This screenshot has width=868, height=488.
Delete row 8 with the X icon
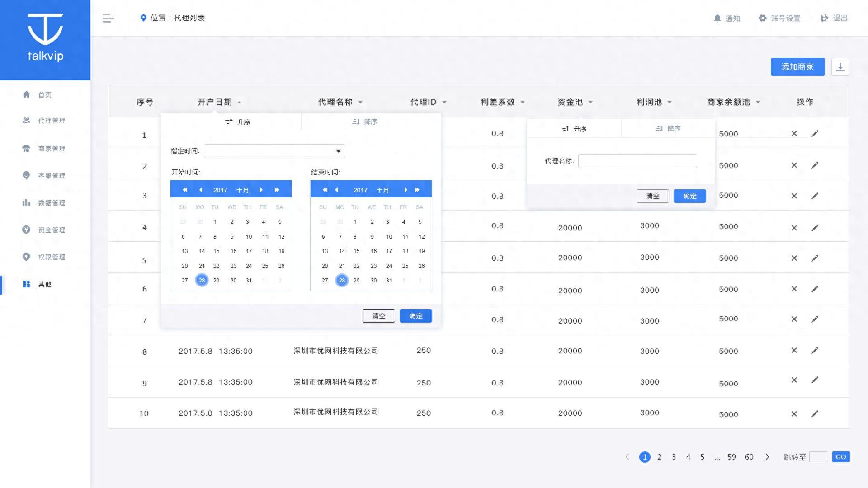point(794,350)
